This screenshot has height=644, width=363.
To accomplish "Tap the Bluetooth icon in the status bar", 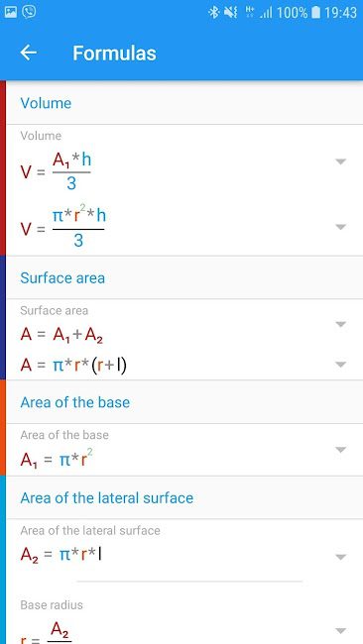I will tap(214, 12).
